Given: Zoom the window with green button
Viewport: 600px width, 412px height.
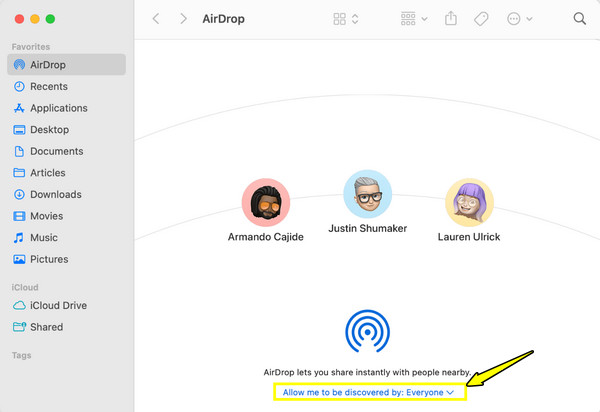Looking at the screenshot, I should click(x=50, y=19).
